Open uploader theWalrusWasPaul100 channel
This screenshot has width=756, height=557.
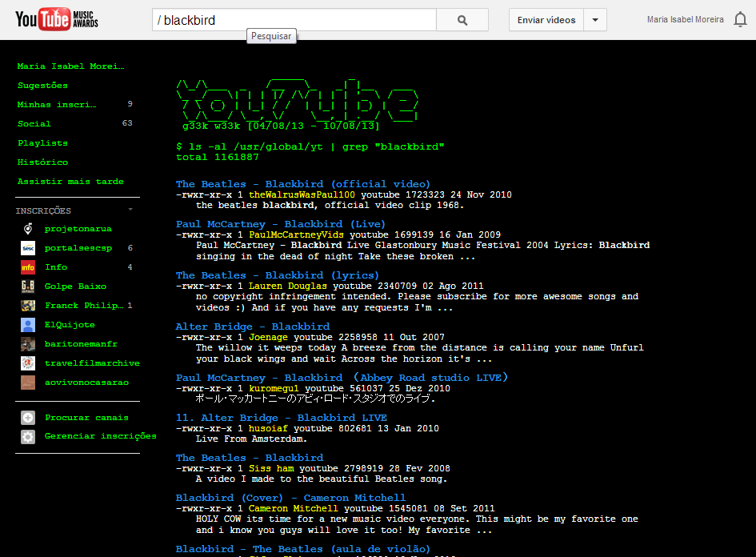[302, 194]
